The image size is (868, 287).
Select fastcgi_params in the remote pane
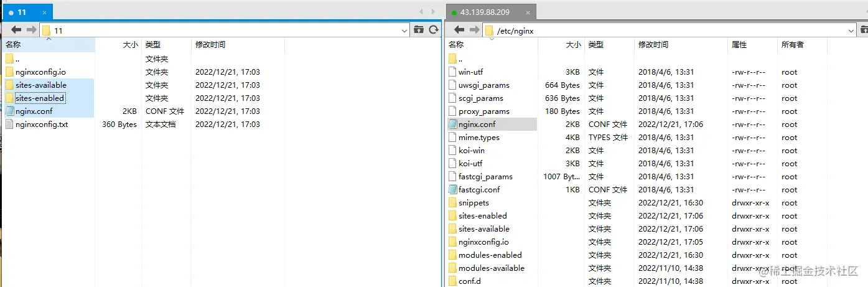point(486,177)
